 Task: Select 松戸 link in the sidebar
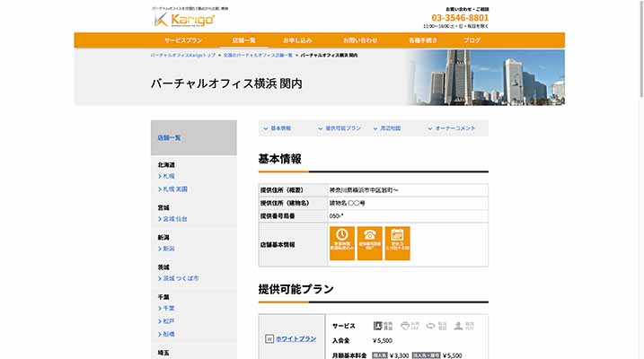point(167,321)
